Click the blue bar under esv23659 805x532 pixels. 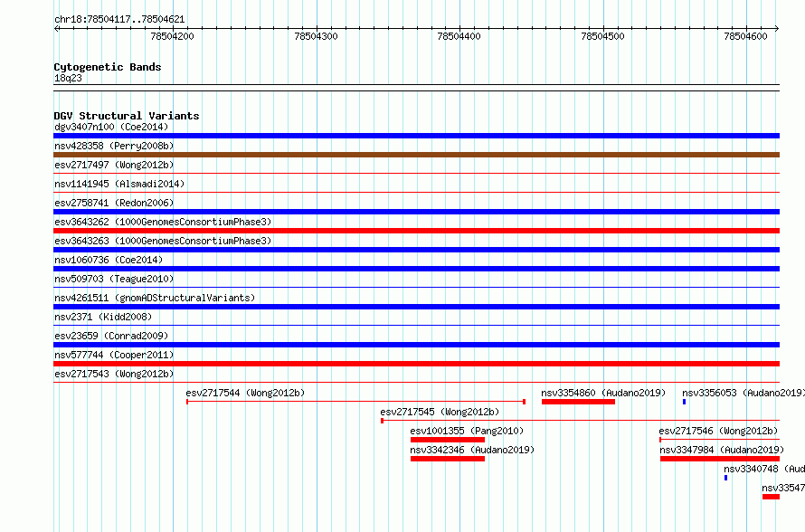tap(416, 345)
